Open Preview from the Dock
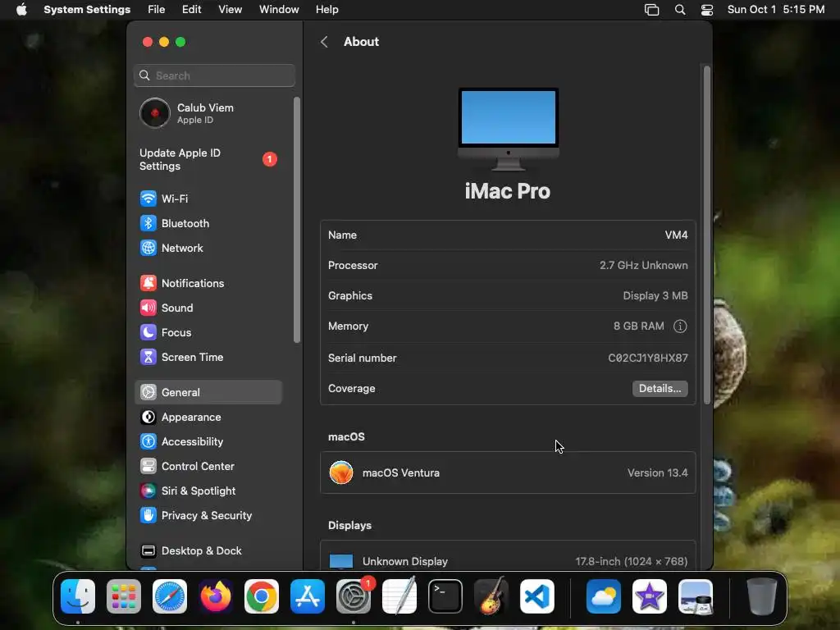The width and height of the screenshot is (840, 630). coord(696,596)
